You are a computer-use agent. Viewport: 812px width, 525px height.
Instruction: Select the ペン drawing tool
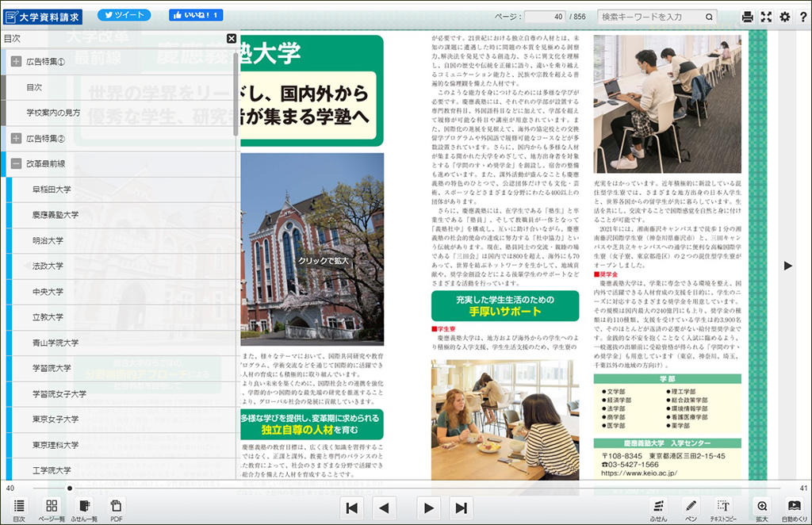[x=691, y=508]
